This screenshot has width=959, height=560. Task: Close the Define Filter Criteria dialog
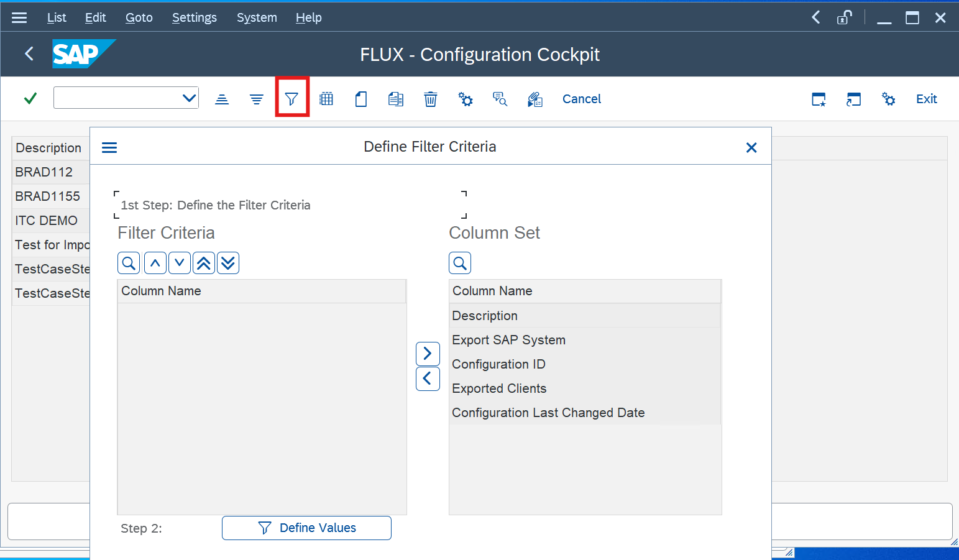[x=751, y=147]
